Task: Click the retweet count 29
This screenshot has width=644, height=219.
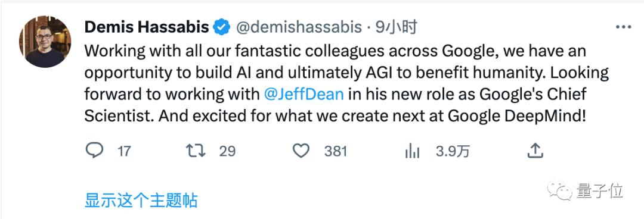Action: pos(227,151)
